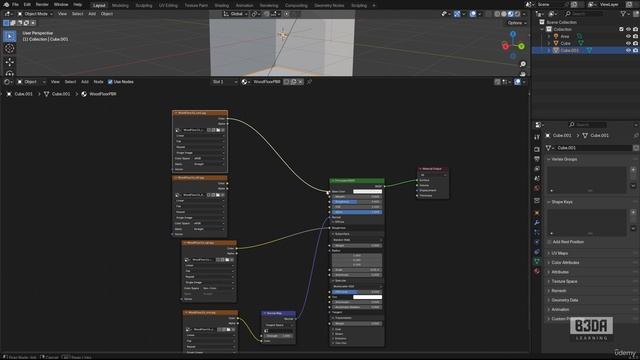Click the viewport zoom magnifier icon
Viewport: 640px width, 360px height.
coord(522,64)
